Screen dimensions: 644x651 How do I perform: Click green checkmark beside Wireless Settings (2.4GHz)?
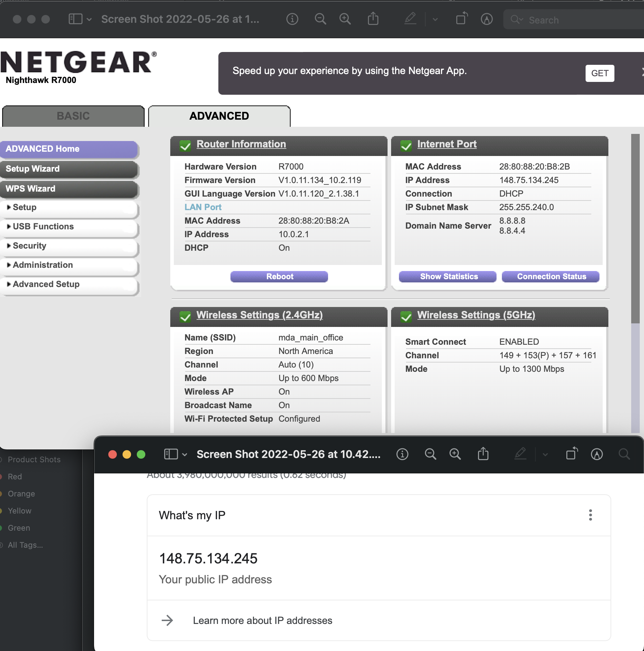click(x=185, y=316)
